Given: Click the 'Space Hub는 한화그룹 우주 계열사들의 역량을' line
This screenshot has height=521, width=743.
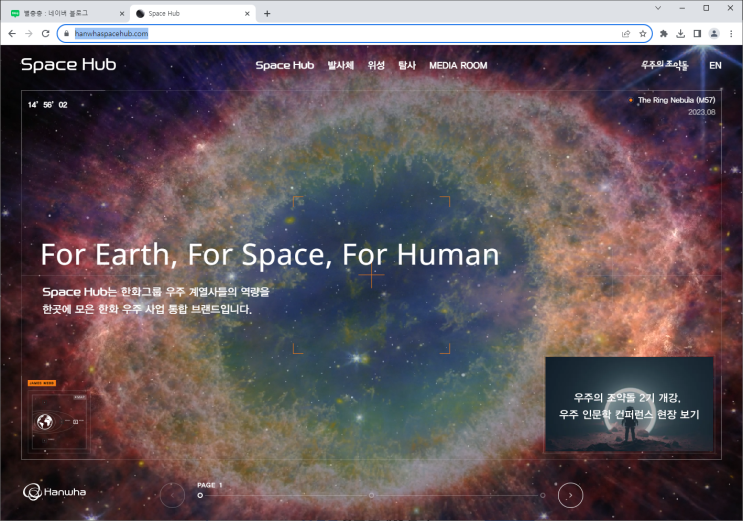Looking at the screenshot, I should pos(156,292).
